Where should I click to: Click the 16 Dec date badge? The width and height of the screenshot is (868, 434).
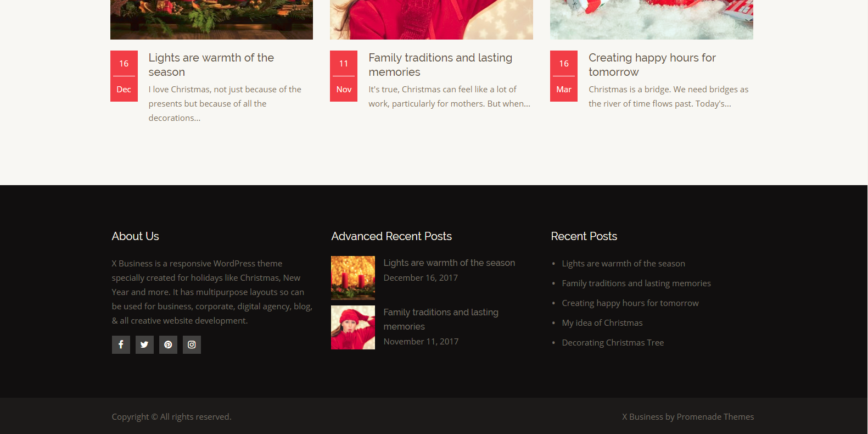124,76
